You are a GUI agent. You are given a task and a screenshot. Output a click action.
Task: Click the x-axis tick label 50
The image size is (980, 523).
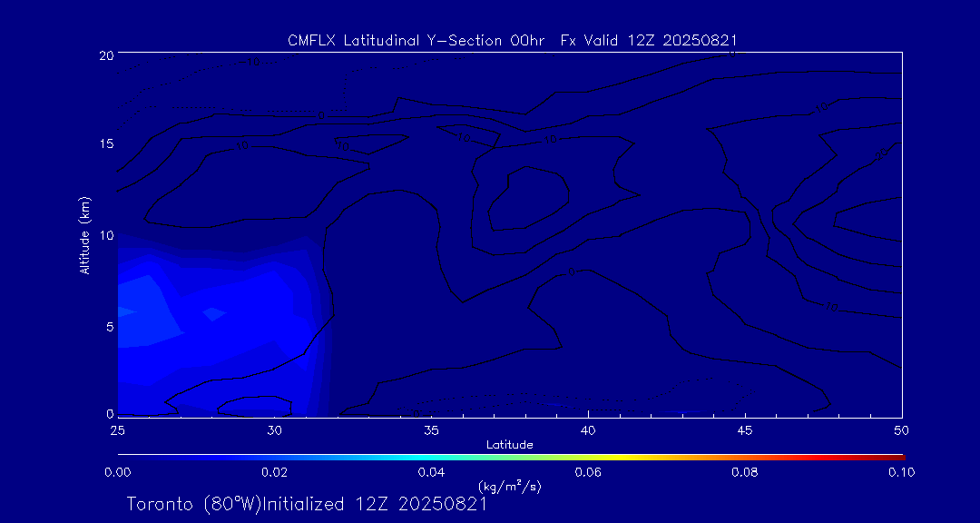pyautogui.click(x=901, y=430)
